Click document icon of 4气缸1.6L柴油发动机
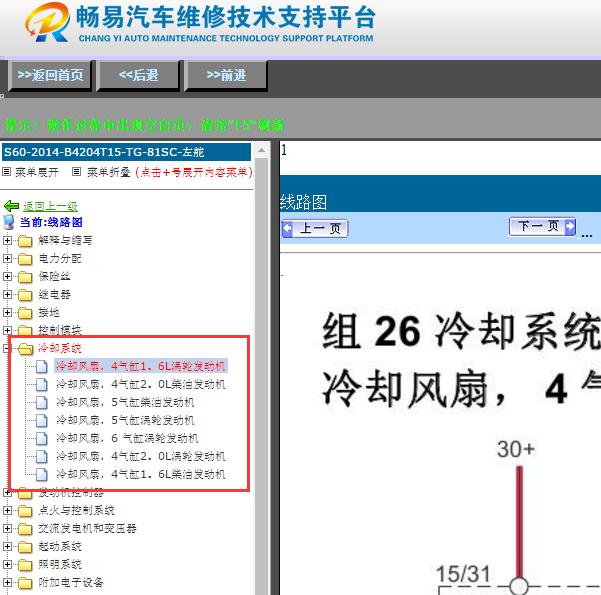This screenshot has width=601, height=595. point(42,475)
